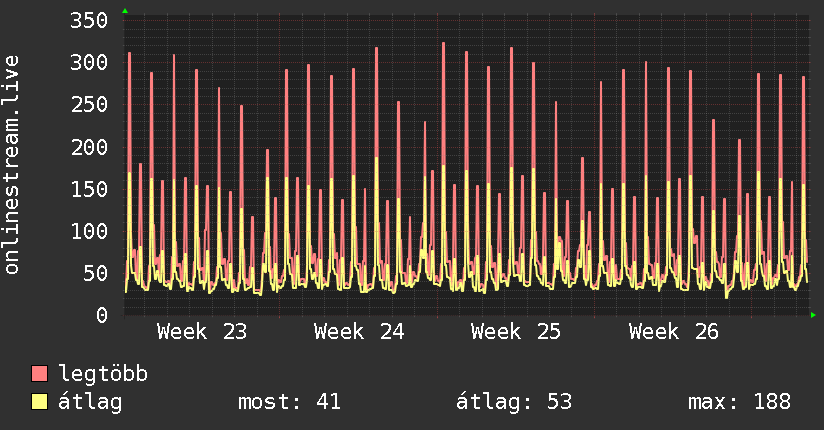Click the Week 23 axis label
The image size is (824, 430).
pos(202,332)
